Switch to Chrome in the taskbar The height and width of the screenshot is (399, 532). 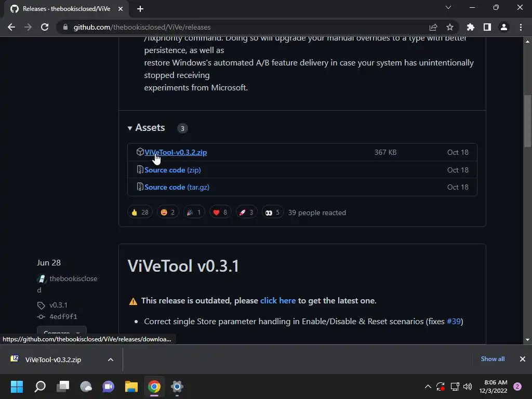pos(154,387)
